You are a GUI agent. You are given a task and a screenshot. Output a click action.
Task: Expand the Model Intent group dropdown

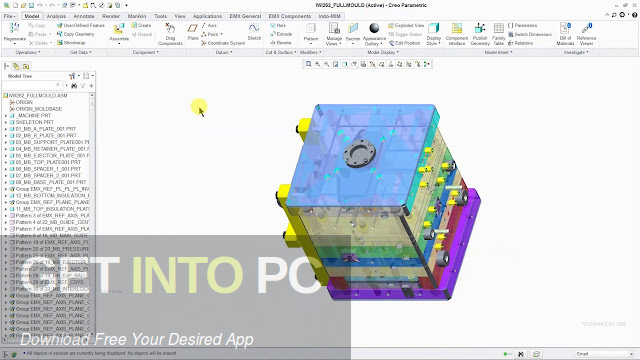(498, 52)
